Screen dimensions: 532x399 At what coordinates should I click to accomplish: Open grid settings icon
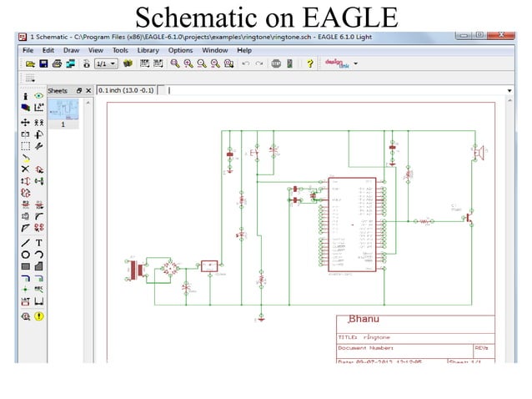tap(30, 78)
